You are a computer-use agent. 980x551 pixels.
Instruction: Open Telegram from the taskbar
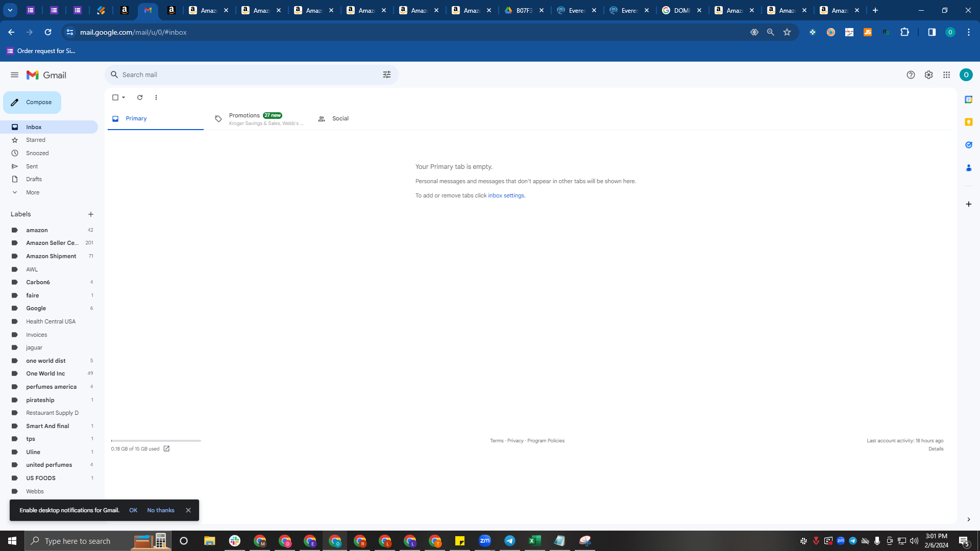coord(509,541)
